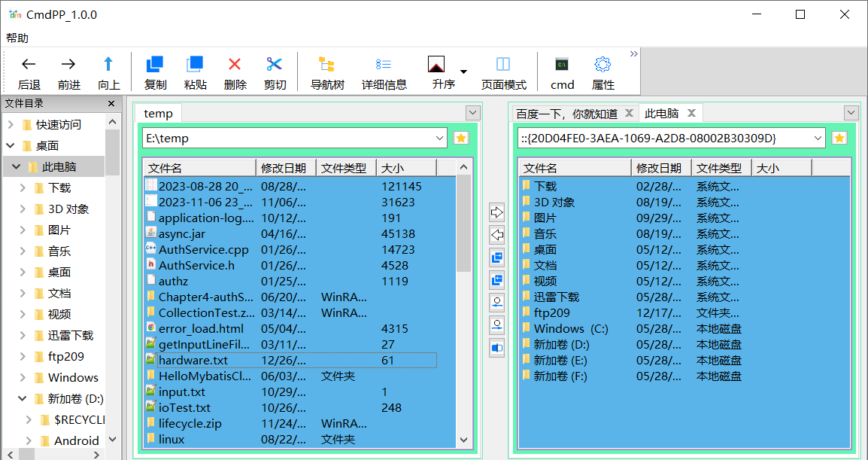Click the 剪切 scissors icon
This screenshot has height=460, width=868.
coord(275,64)
